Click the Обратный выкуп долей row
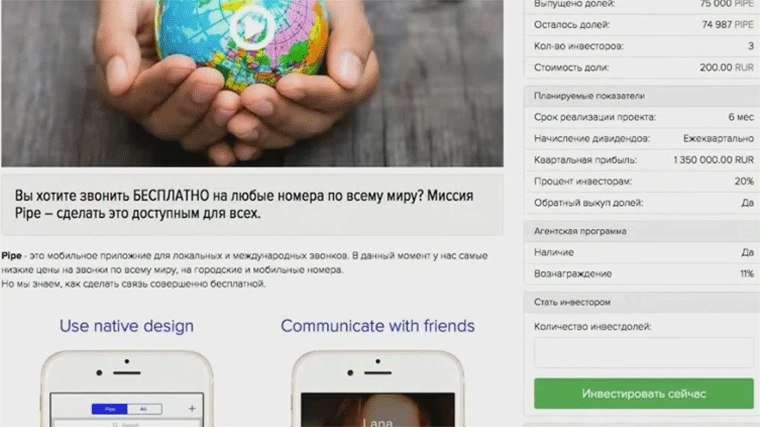760x427 pixels. (642, 203)
